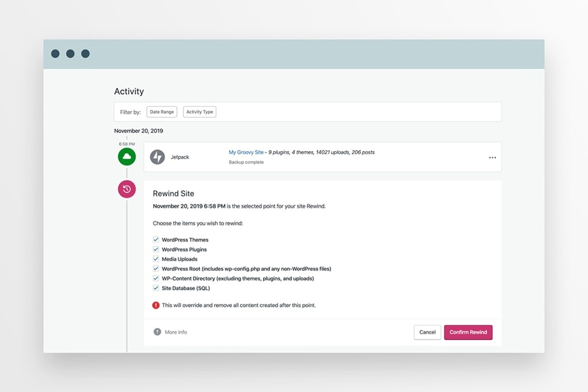The width and height of the screenshot is (588, 392).
Task: Click the red warning icon above the override notice
Action: (155, 305)
